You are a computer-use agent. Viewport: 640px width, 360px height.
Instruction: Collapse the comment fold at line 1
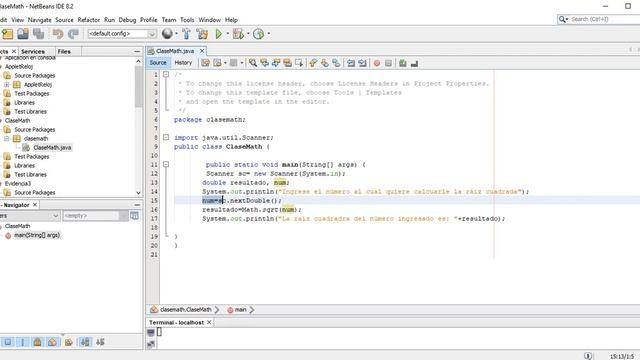pos(166,74)
